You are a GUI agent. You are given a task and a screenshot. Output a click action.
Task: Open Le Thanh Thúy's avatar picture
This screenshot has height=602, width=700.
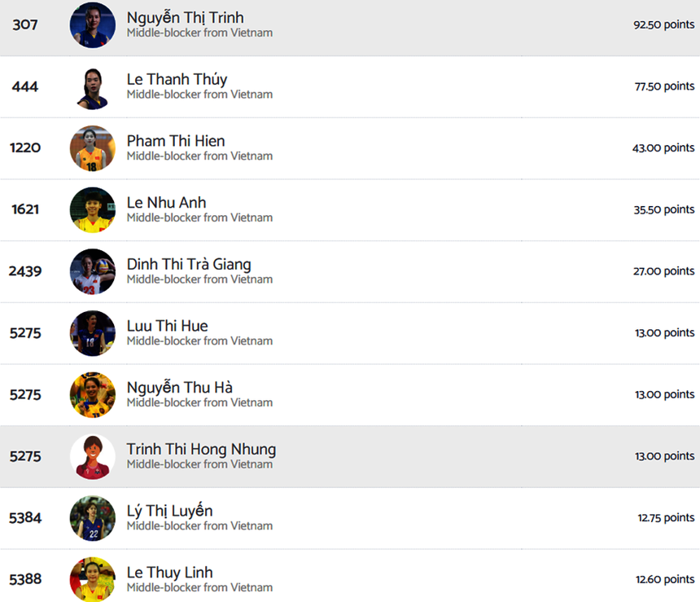(92, 87)
